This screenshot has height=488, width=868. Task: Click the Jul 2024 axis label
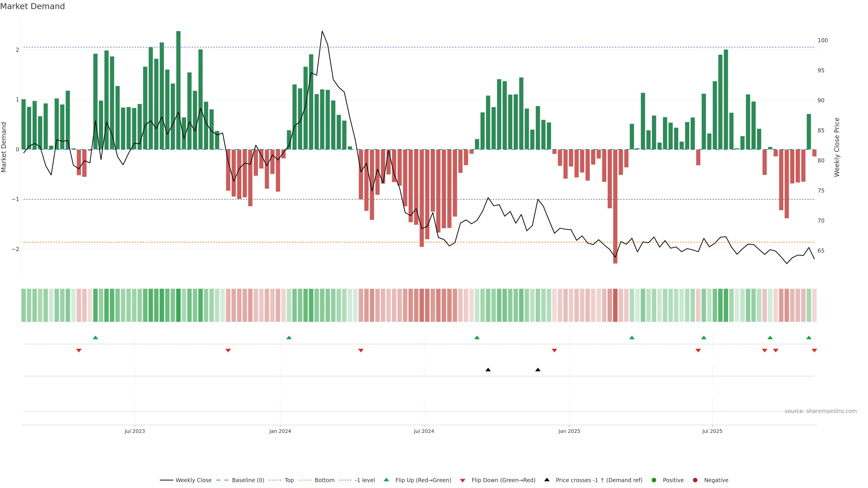click(x=424, y=431)
